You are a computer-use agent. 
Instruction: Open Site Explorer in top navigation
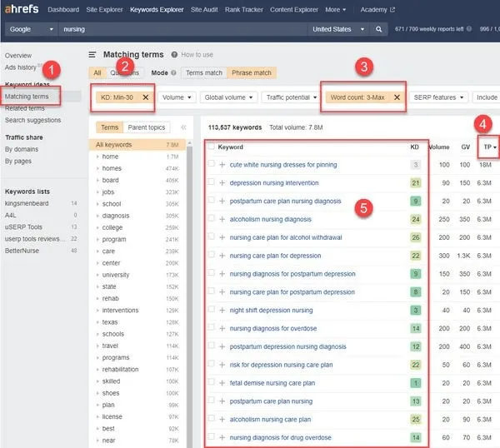pyautogui.click(x=104, y=9)
